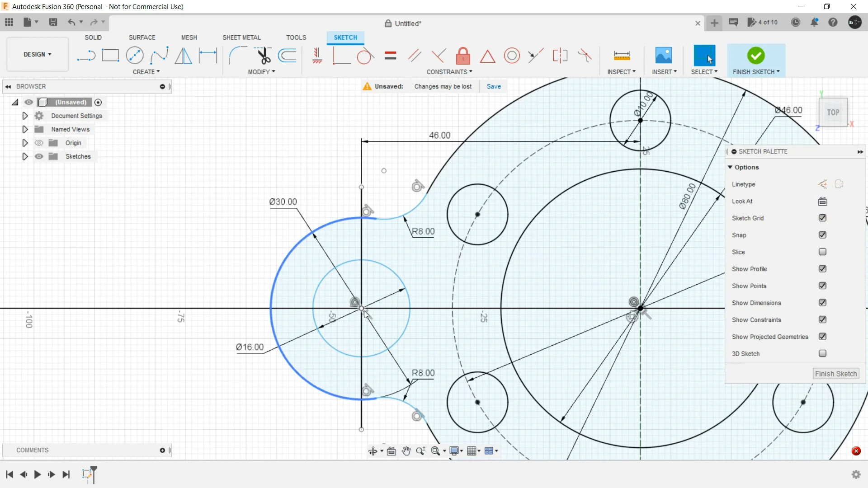This screenshot has height=488, width=868.
Task: Toggle the Snap checkbox
Action: click(823, 235)
